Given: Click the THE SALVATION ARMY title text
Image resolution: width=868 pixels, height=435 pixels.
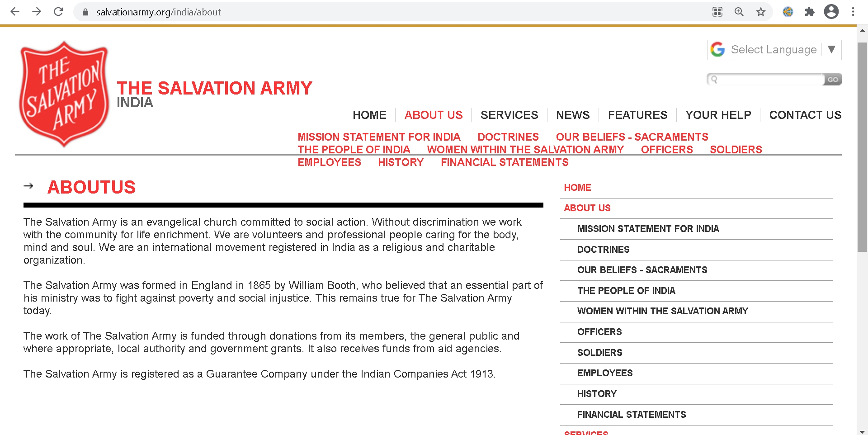Looking at the screenshot, I should pyautogui.click(x=214, y=88).
